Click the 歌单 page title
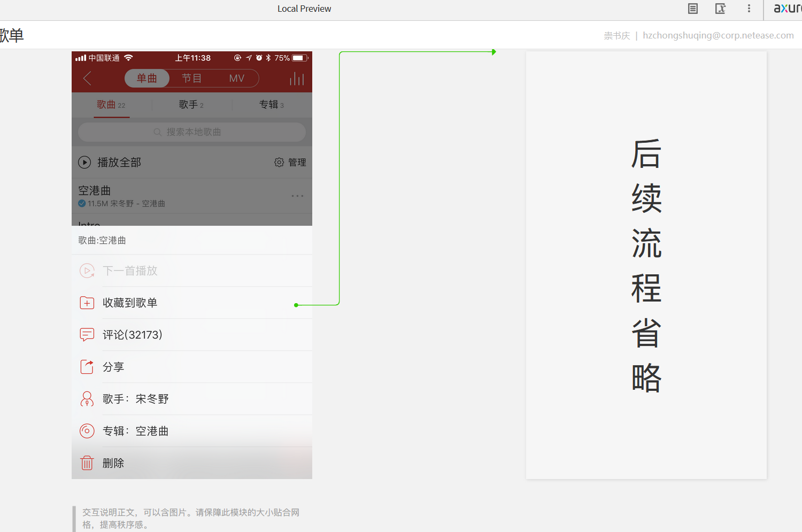This screenshot has width=802, height=532. tap(12, 35)
